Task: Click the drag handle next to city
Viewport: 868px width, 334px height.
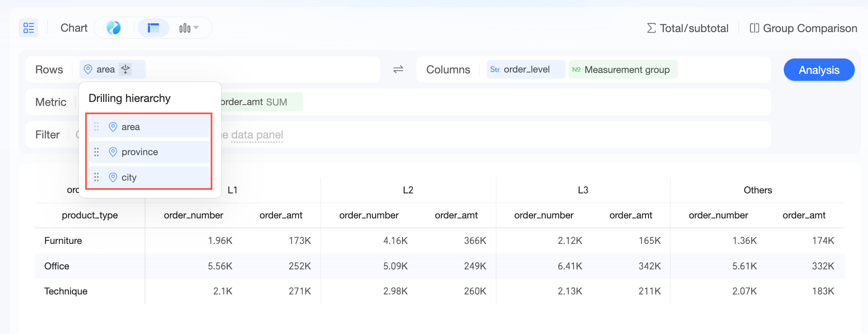Action: (x=97, y=177)
